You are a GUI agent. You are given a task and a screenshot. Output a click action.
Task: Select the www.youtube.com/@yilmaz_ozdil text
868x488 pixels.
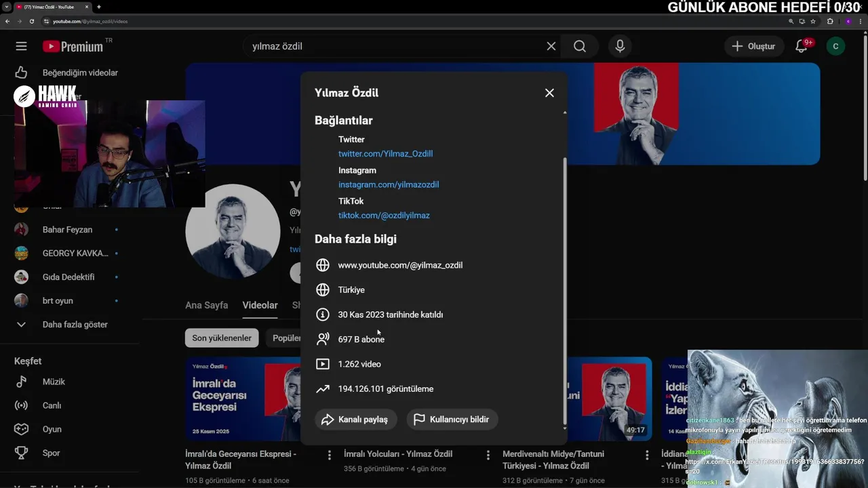pyautogui.click(x=400, y=265)
